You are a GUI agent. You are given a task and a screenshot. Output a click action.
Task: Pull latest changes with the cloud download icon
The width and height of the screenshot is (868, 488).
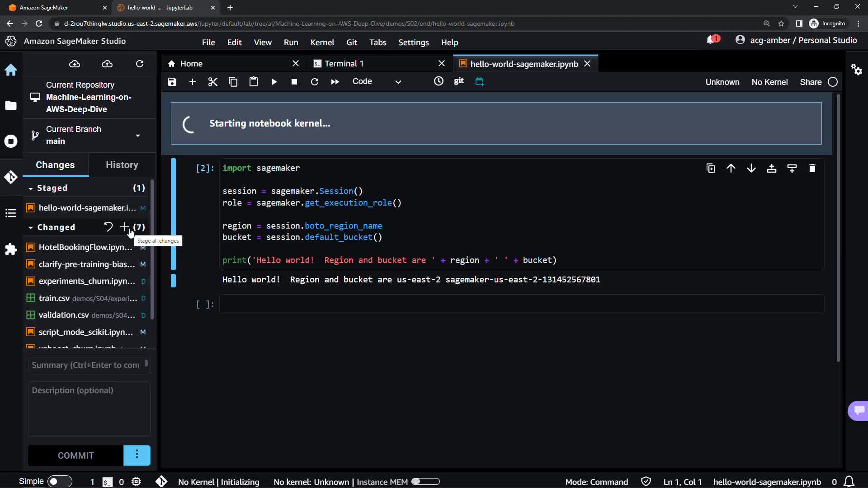(74, 64)
